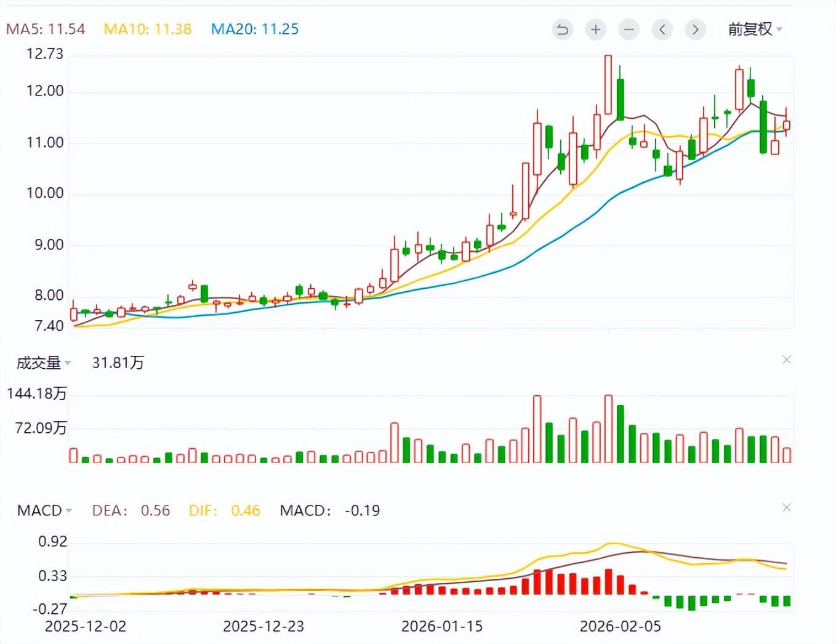Toggle the MA10 moving average legend
This screenshot has height=644, width=836.
pyautogui.click(x=148, y=29)
